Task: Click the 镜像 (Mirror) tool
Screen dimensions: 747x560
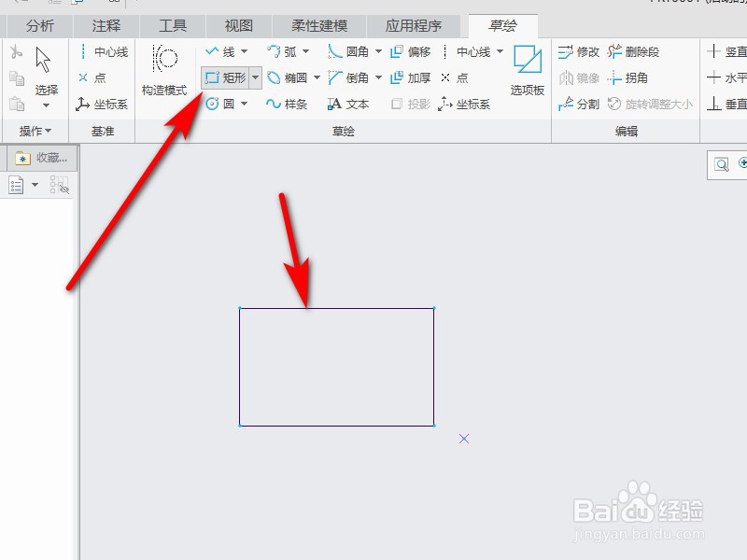Action: click(x=579, y=77)
